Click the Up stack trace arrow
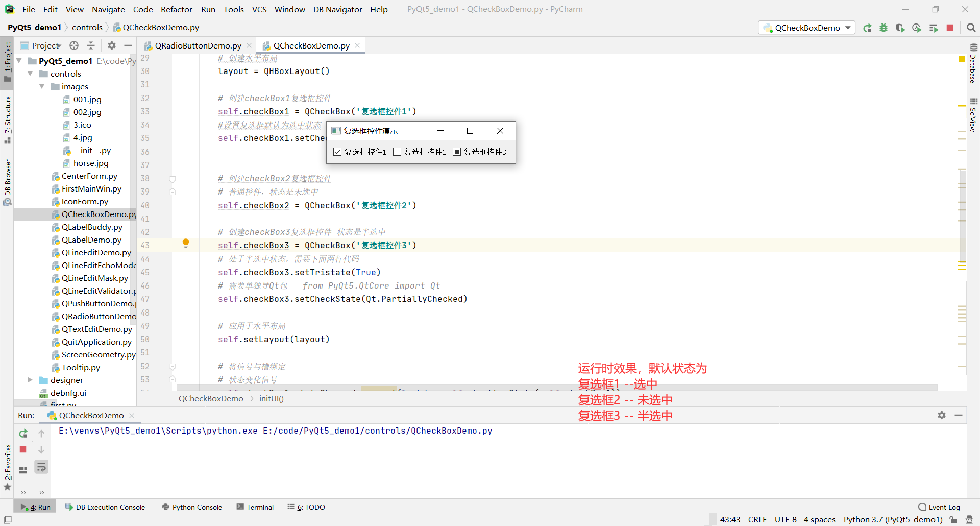Image resolution: width=980 pixels, height=526 pixels. [41, 434]
